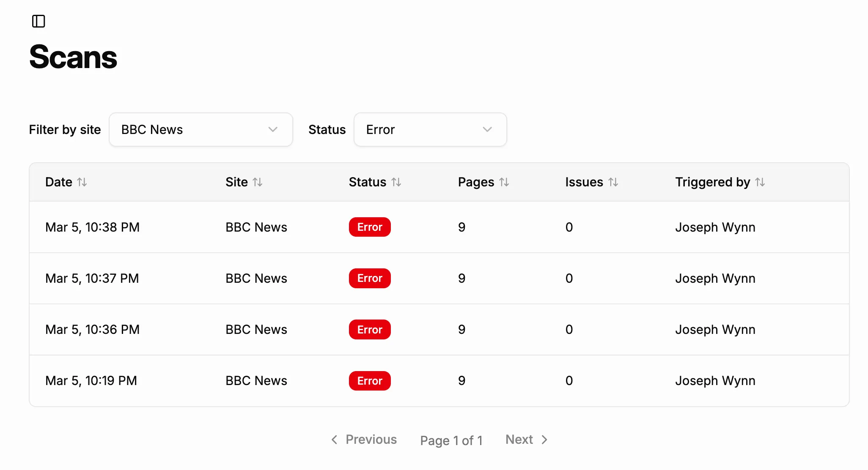Click the Status column header
Viewport: 868px width, 470px height.
pyautogui.click(x=375, y=182)
